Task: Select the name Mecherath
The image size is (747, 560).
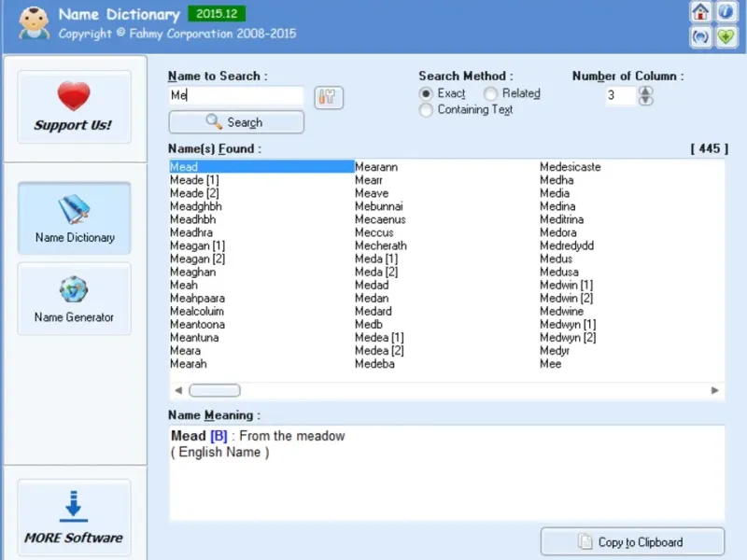Action: point(381,245)
